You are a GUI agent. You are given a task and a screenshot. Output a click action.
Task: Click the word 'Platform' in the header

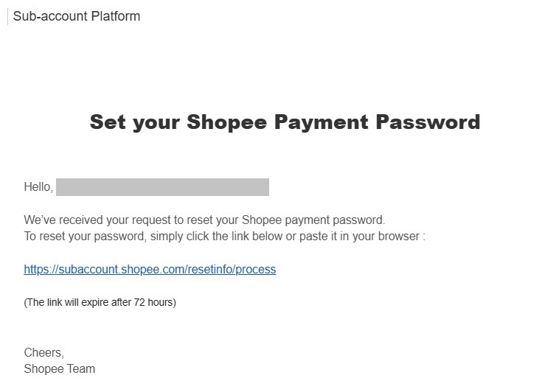tap(115, 16)
